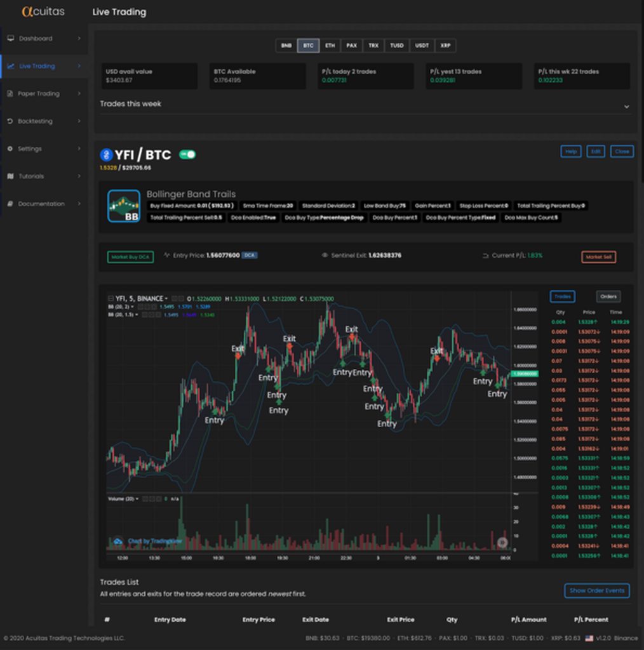This screenshot has width=644, height=650.
Task: Select the XRP currency tab
Action: coord(445,46)
